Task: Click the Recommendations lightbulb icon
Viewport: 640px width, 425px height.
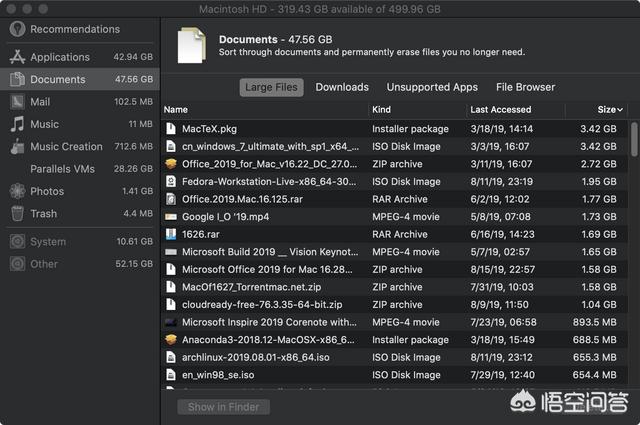Action: 18,29
